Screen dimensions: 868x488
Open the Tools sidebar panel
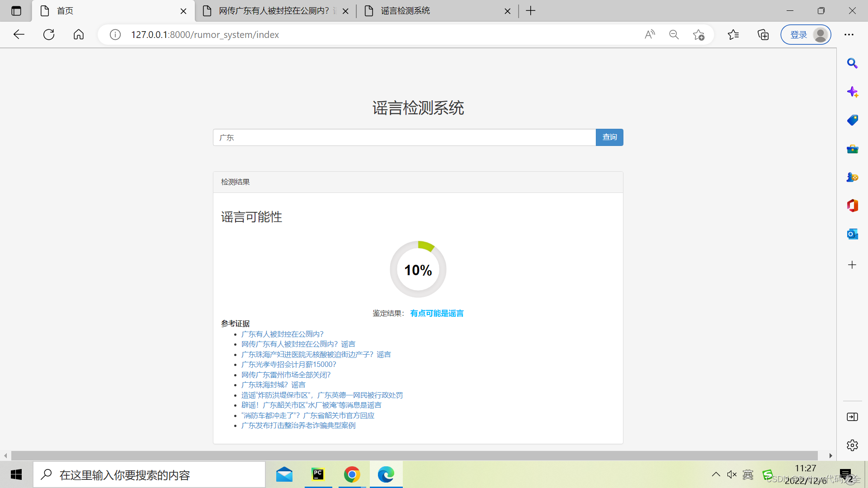pos(852,149)
